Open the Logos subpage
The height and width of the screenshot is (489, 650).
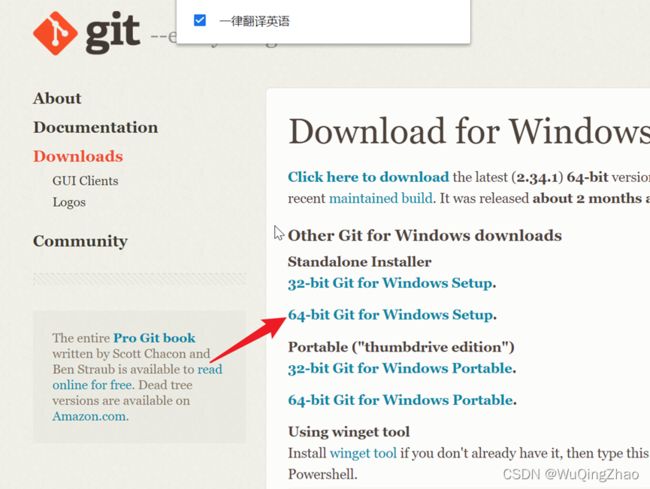[69, 202]
